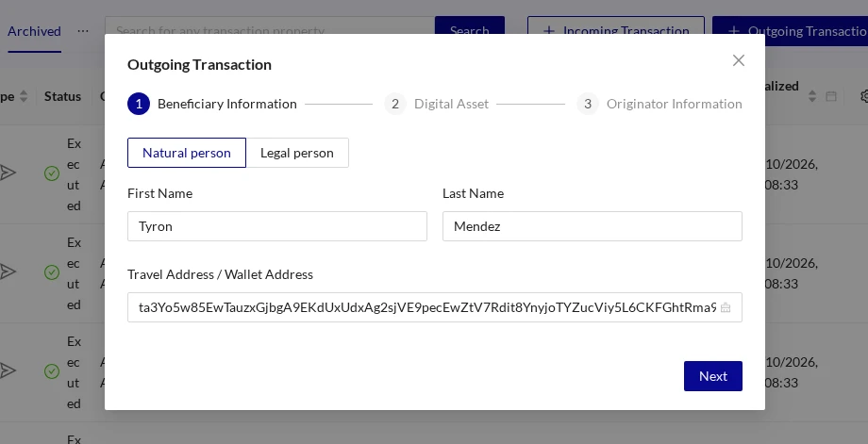Viewport: 868px width, 444px height.
Task: Go to step 2 Digital Asset
Action: point(437,104)
